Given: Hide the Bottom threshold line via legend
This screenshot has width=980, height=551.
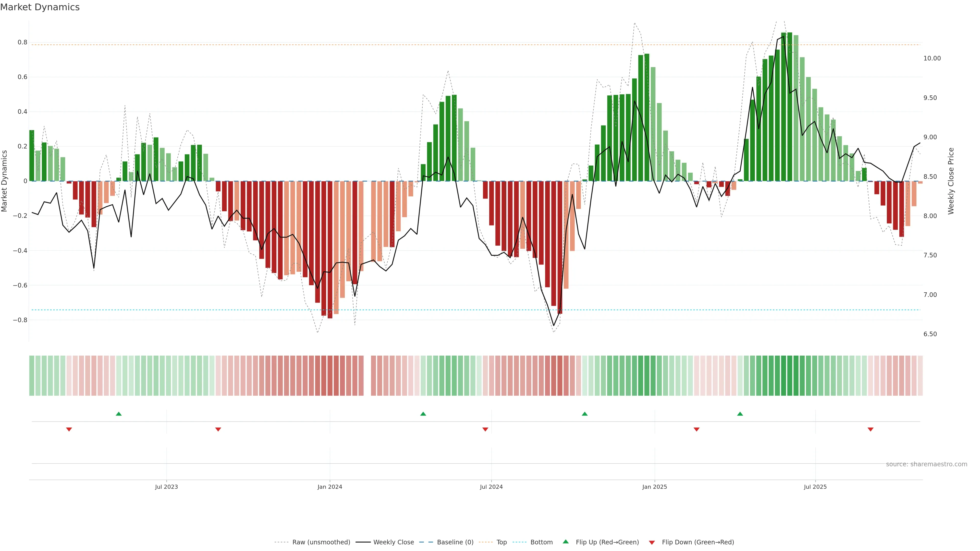Looking at the screenshot, I should (541, 542).
